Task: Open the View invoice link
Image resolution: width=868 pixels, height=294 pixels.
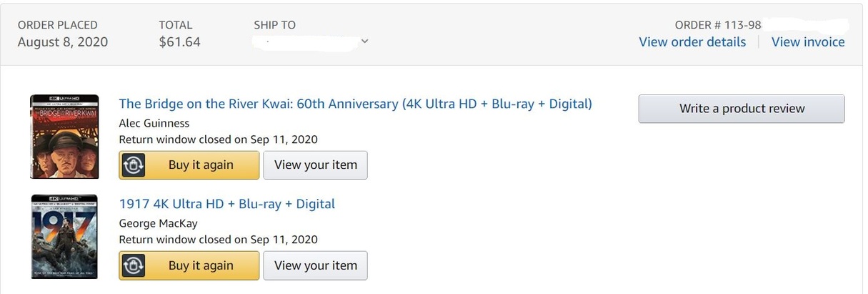Action: tap(807, 41)
